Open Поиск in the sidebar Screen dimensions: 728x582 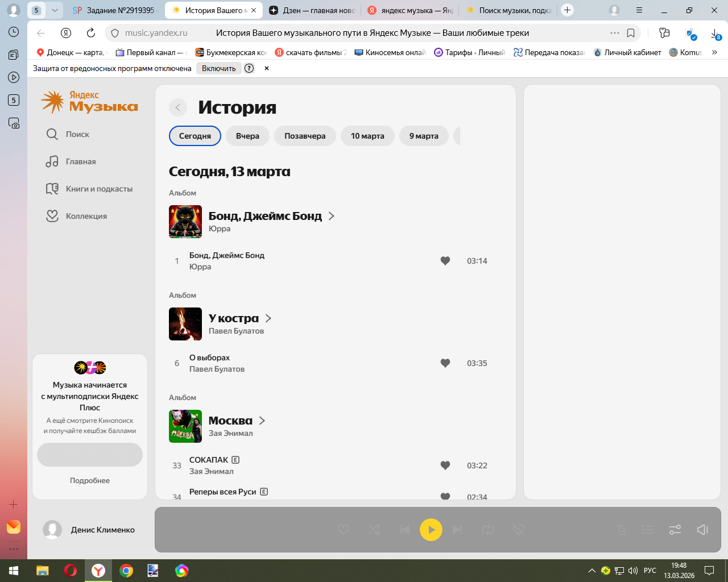point(68,134)
